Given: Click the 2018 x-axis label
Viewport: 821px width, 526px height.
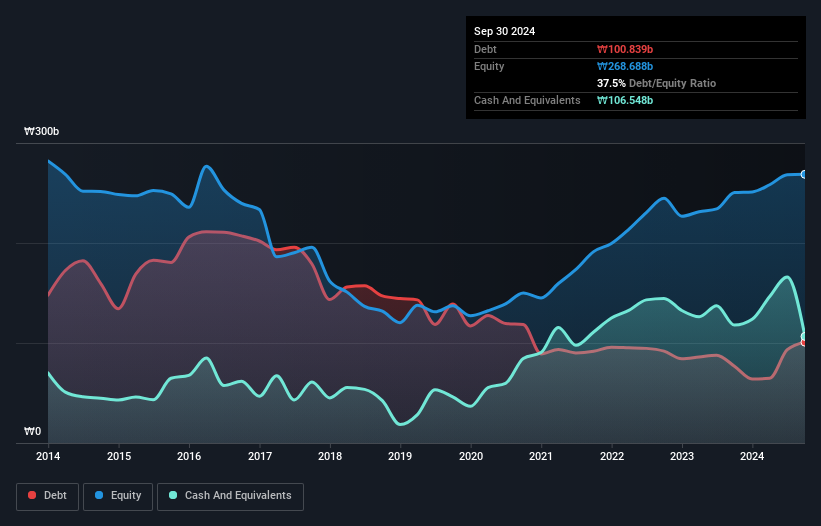Looking at the screenshot, I should coord(330,456).
